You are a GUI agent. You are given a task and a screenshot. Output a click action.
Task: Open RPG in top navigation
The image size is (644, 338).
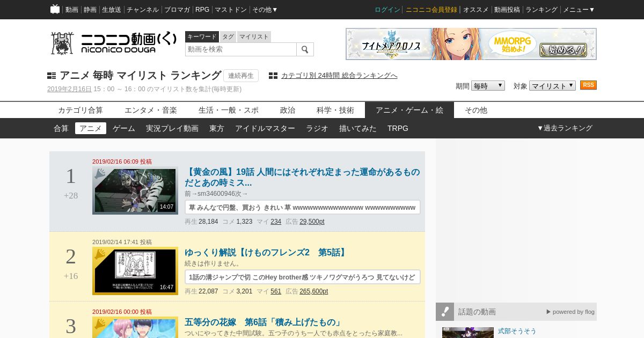202,10
